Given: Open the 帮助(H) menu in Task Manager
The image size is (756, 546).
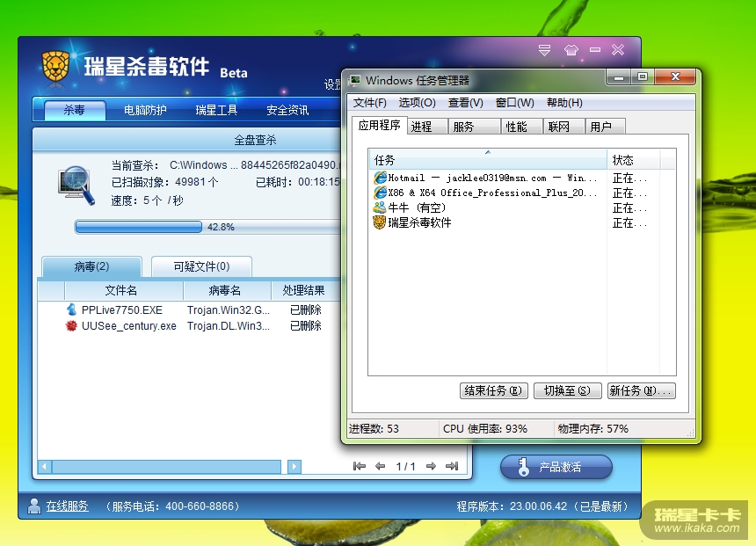Looking at the screenshot, I should pyautogui.click(x=564, y=103).
